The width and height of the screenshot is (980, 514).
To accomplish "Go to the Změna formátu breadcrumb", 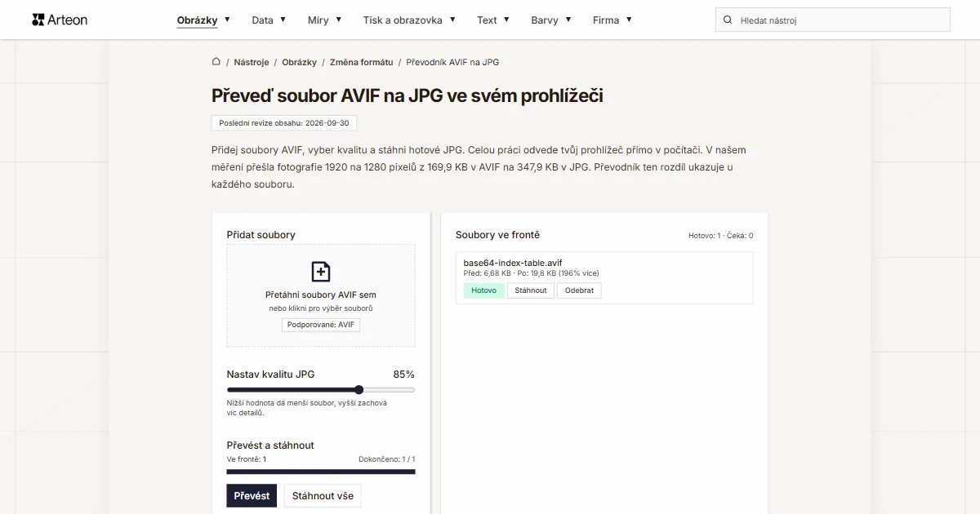I will coord(361,62).
